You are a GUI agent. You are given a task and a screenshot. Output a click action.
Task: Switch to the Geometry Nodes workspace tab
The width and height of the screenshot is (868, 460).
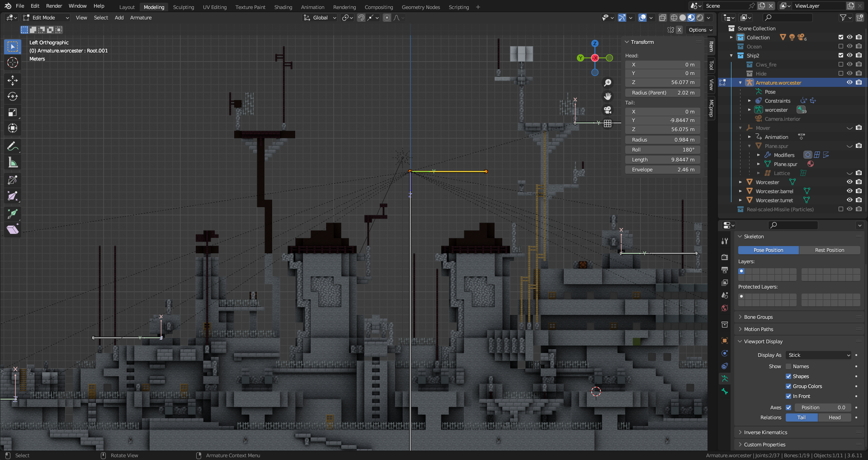click(x=421, y=7)
